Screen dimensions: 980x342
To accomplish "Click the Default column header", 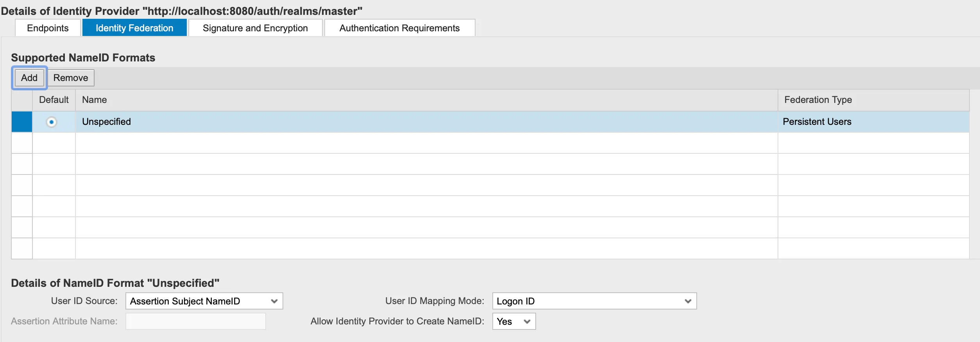I will pos(54,100).
